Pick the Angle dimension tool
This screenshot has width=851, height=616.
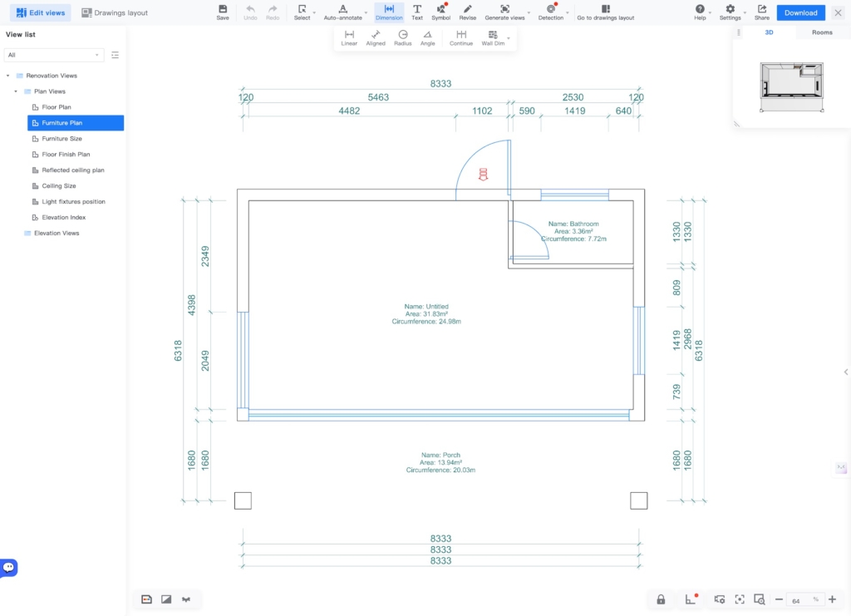427,37
